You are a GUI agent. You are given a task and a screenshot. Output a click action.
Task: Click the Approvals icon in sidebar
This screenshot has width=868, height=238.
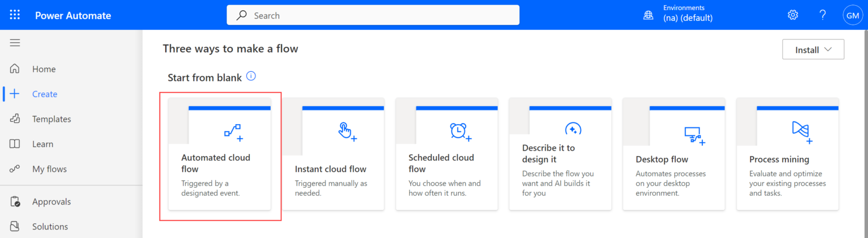click(x=15, y=201)
